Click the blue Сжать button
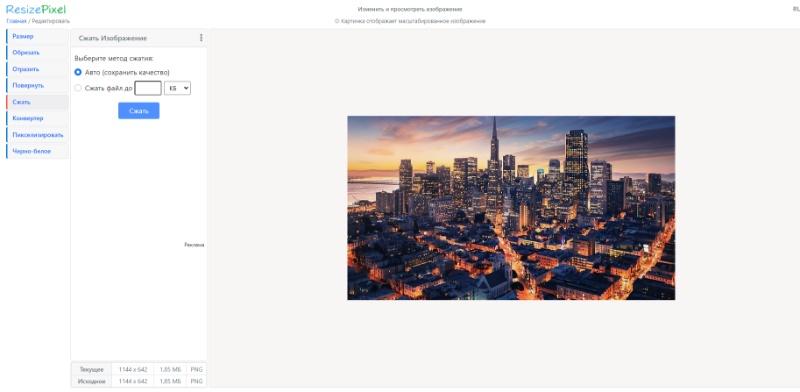800x392 pixels. (x=139, y=111)
